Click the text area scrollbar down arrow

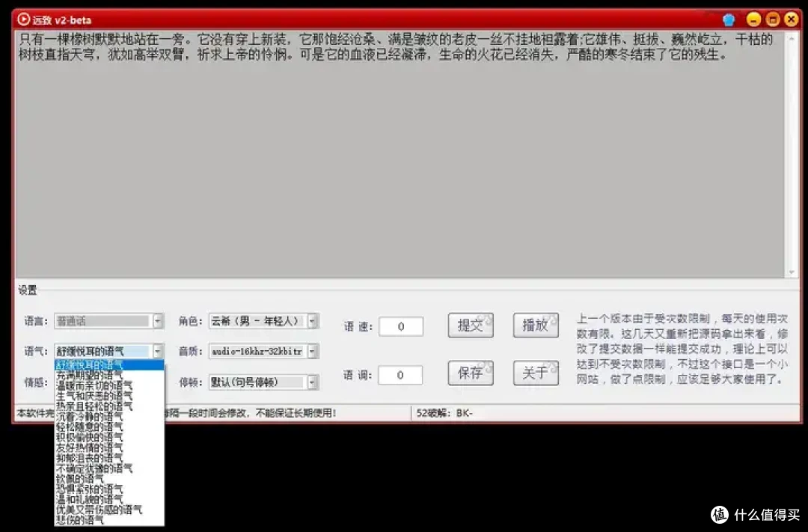pos(792,272)
